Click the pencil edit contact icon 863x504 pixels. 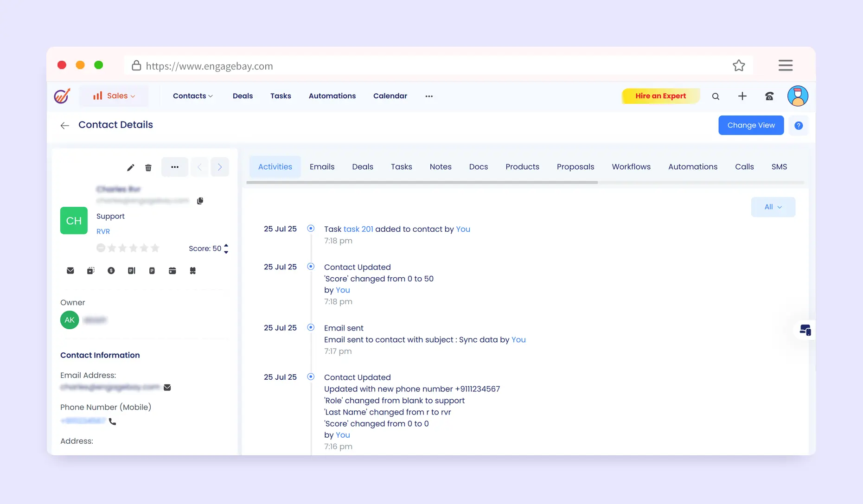pyautogui.click(x=130, y=167)
